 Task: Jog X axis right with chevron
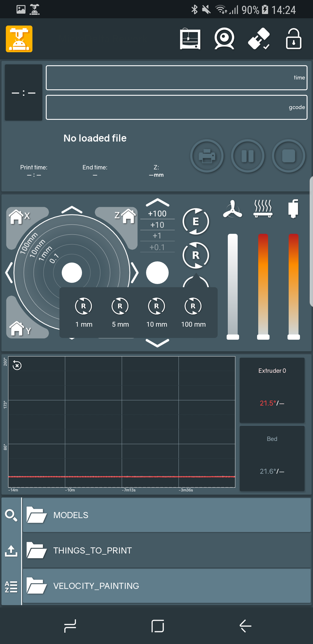tap(134, 273)
